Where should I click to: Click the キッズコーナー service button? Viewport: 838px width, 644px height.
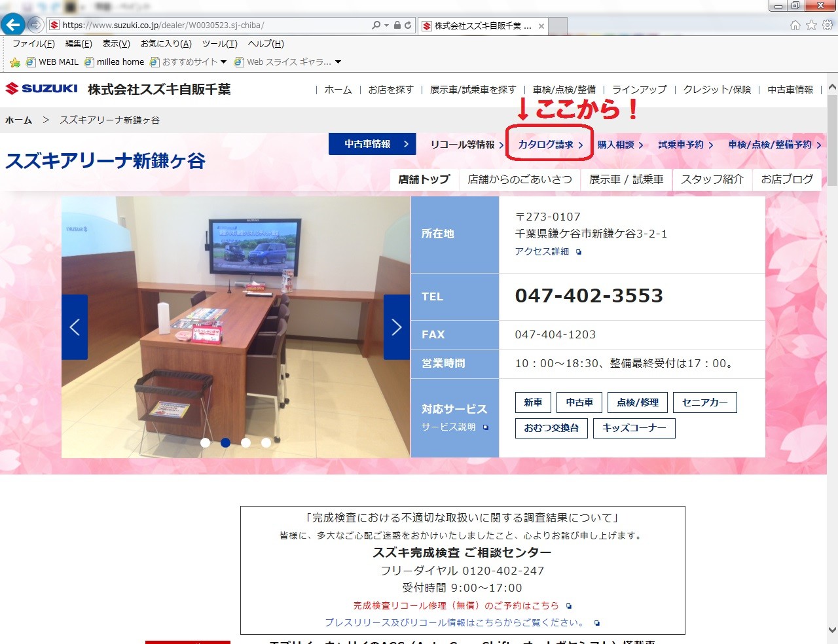point(634,428)
